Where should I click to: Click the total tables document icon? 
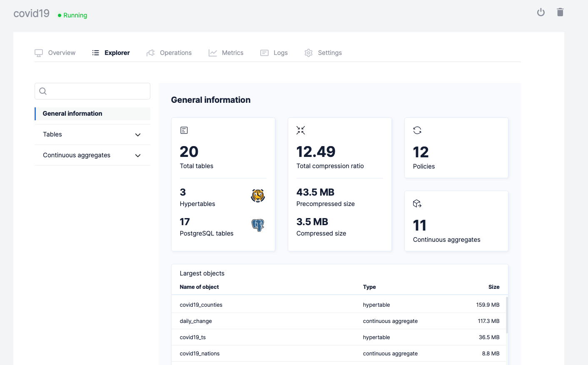coord(184,130)
